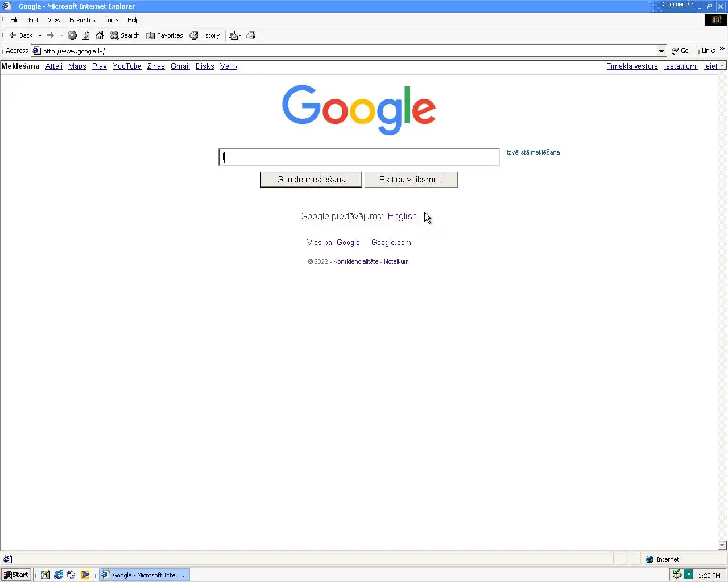Click the Google meklēšana search button
Image resolution: width=728 pixels, height=582 pixels.
311,180
